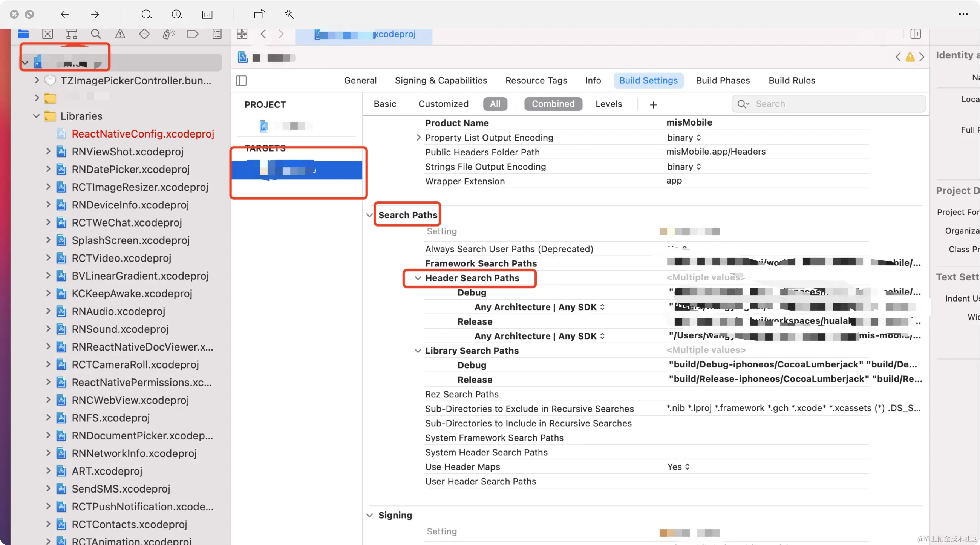Switch the settings filter to Customized
The width and height of the screenshot is (980, 545).
point(444,104)
